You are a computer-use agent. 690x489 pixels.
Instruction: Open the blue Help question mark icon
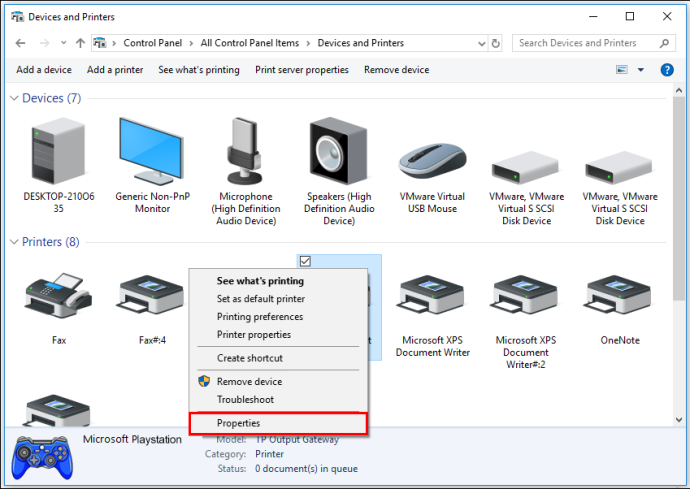coord(667,70)
